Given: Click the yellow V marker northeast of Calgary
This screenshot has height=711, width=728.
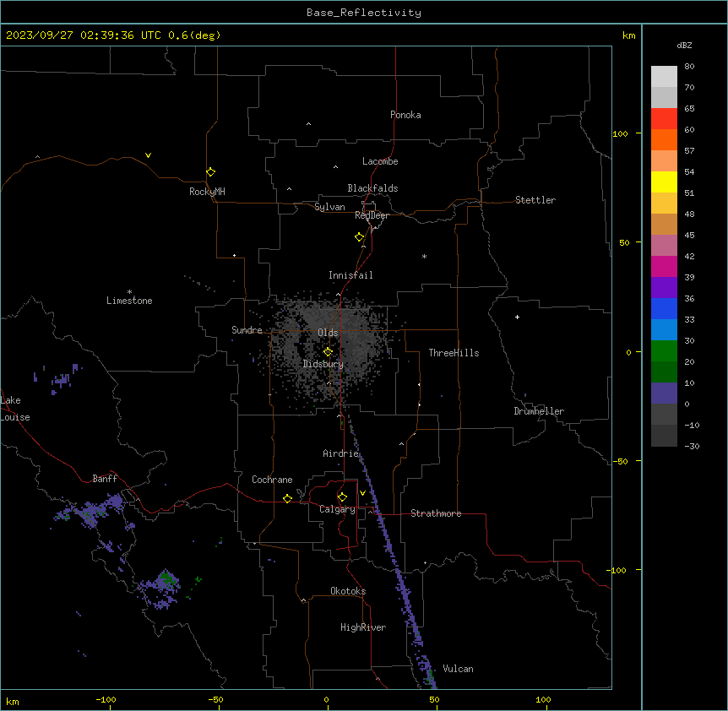Looking at the screenshot, I should 362,493.
